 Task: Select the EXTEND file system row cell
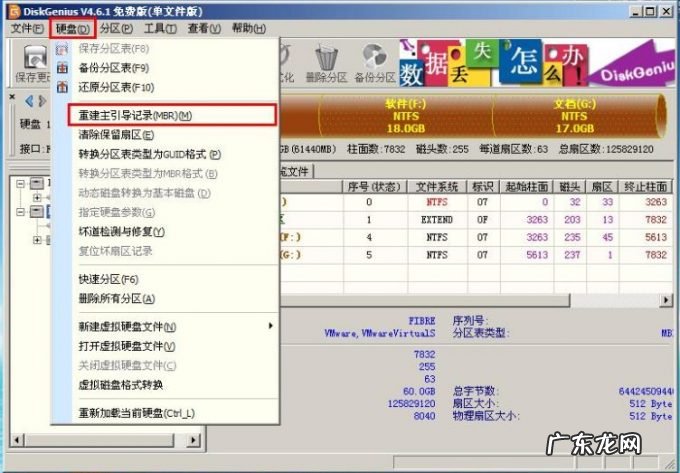click(x=437, y=220)
